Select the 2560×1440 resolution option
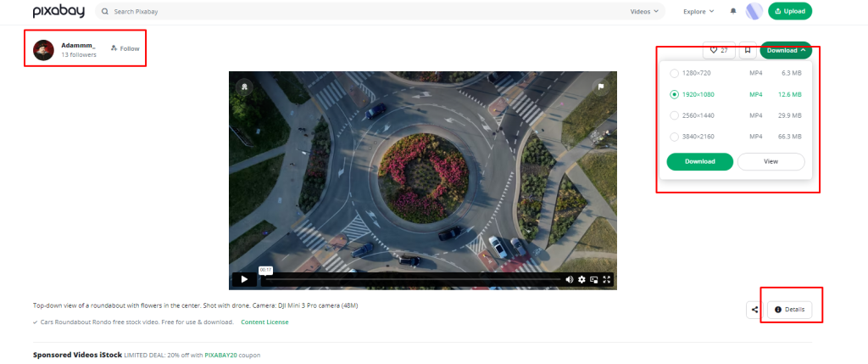The image size is (868, 364). tap(735, 115)
